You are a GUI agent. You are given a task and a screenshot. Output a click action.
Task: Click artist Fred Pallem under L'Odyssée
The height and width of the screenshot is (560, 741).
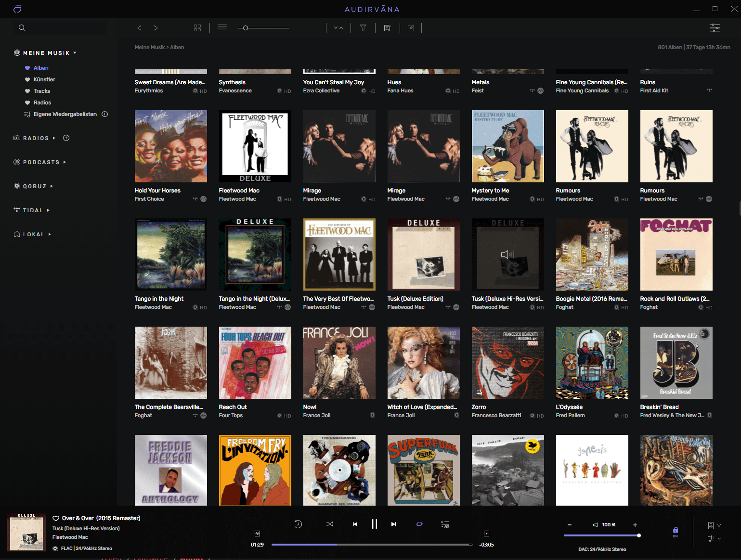pyautogui.click(x=571, y=415)
